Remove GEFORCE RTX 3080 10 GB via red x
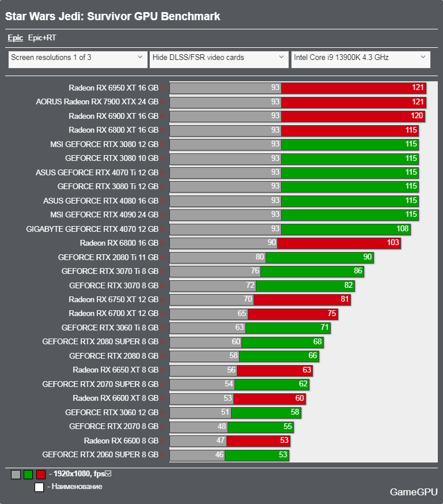This screenshot has height=504, width=443. point(163,159)
